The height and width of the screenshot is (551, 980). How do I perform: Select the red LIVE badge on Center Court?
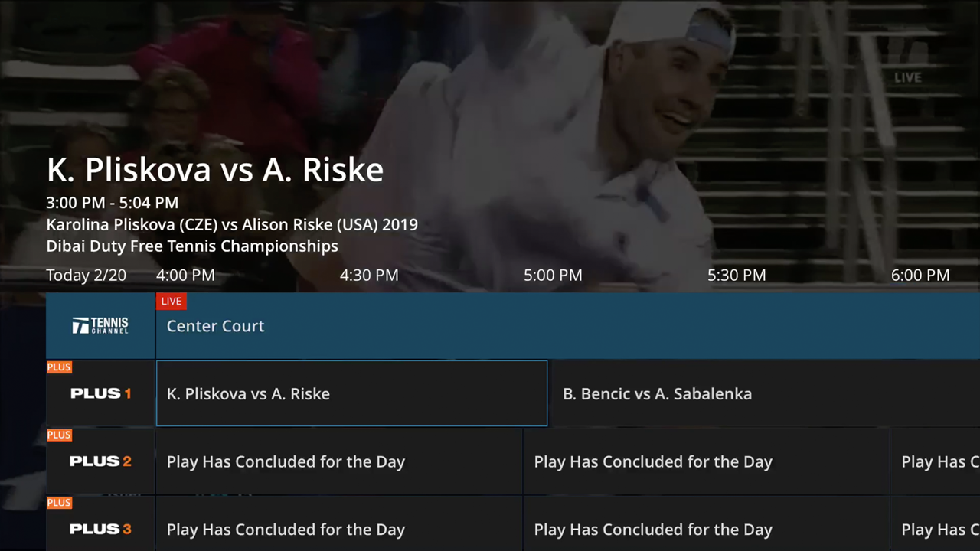coord(171,301)
